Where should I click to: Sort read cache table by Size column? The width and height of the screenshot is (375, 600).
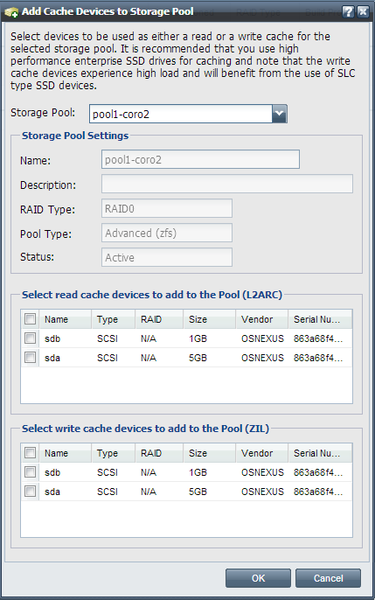coord(209,320)
